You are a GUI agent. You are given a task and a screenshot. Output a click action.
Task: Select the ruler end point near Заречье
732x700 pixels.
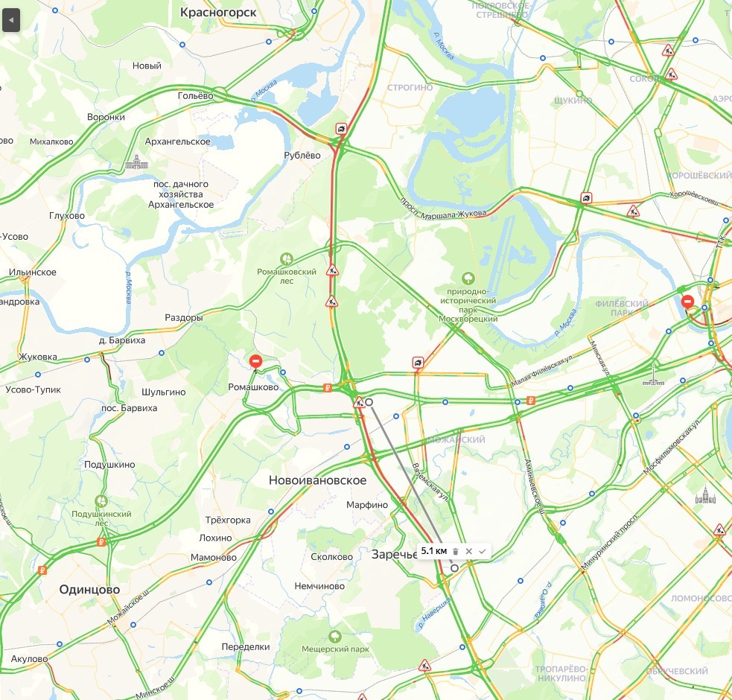tap(454, 568)
